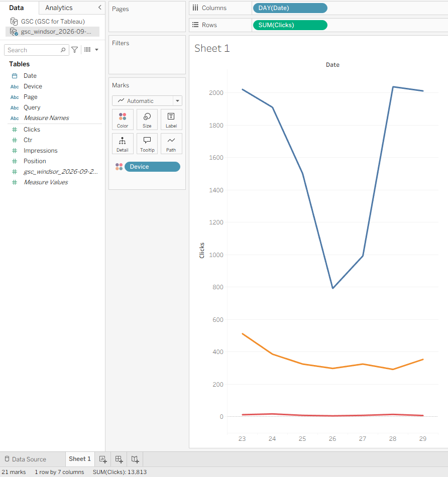Click the 21 marks status text
This screenshot has width=448, height=477.
(14, 472)
